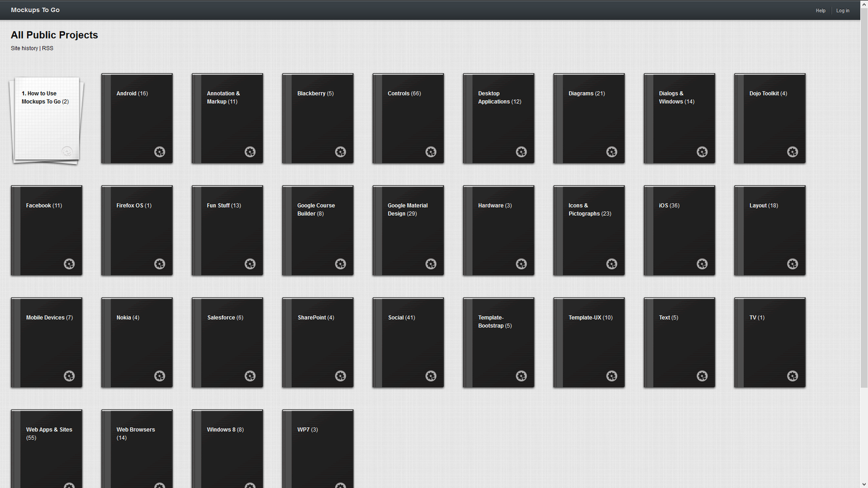Open the Layout (18) project

pos(770,230)
